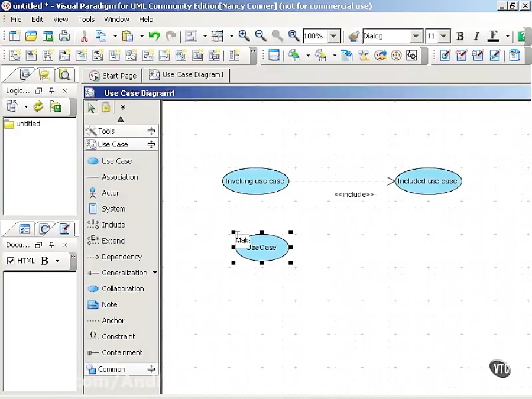Toggle the HTML checkbox in Documentation panel
Screen dimensions: 532x399
(11, 261)
